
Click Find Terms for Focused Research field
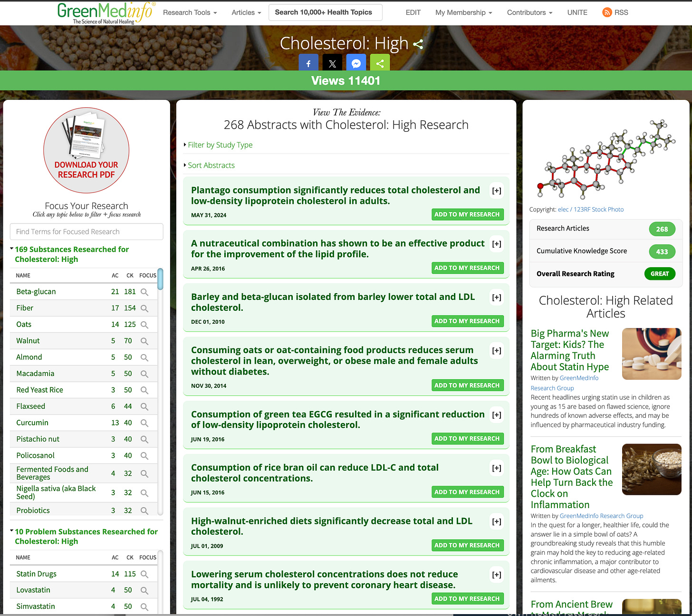pyautogui.click(x=86, y=232)
